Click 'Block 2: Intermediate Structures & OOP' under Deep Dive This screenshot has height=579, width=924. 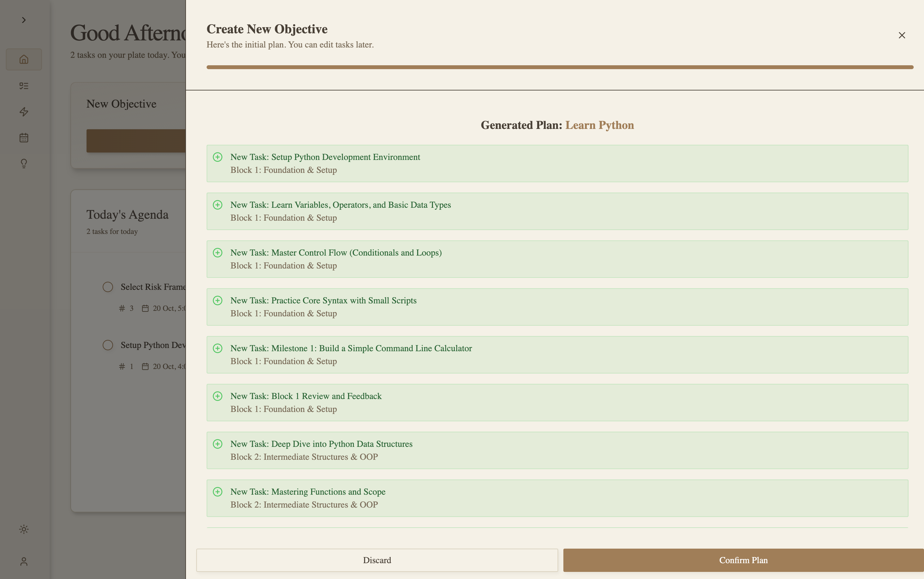tap(304, 457)
